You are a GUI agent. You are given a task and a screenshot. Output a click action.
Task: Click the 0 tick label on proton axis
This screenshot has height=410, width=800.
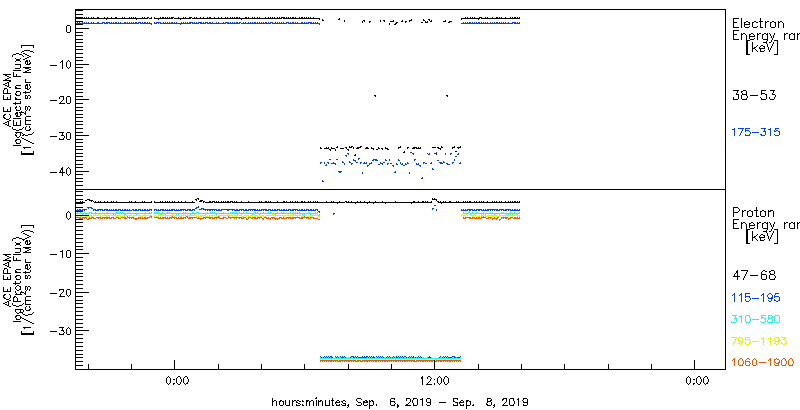point(67,215)
